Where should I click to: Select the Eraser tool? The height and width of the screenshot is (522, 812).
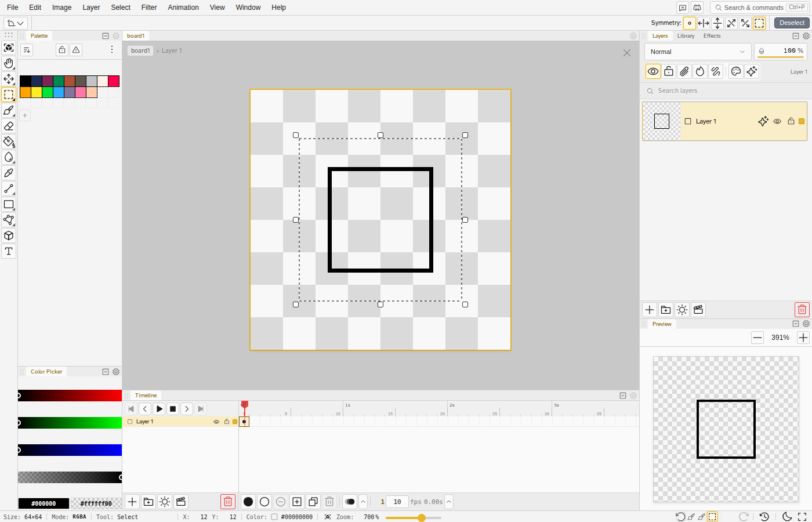click(9, 126)
